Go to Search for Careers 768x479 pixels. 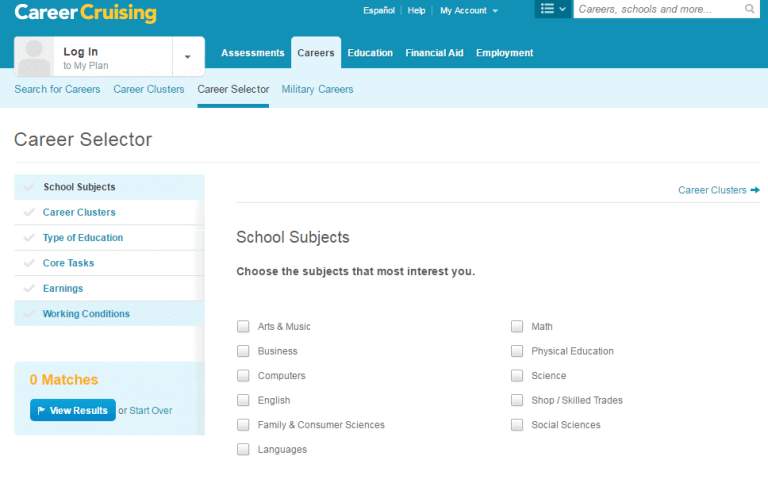pyautogui.click(x=57, y=89)
